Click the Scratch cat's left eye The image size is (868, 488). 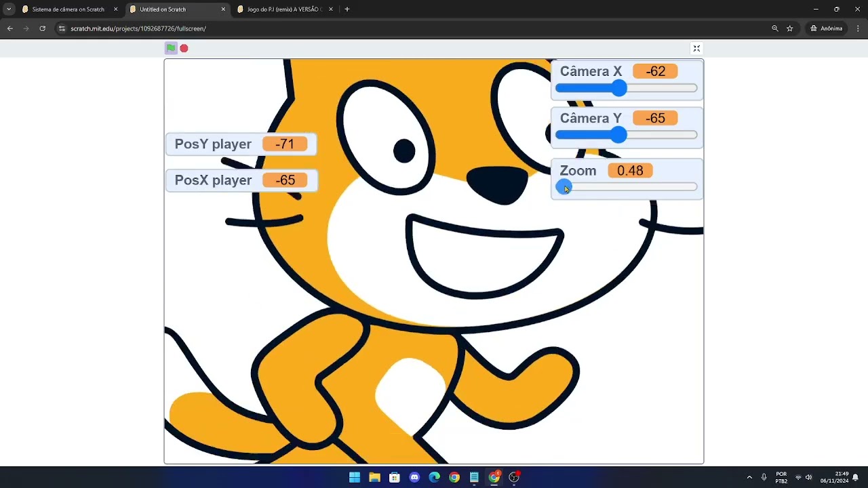pos(387,138)
